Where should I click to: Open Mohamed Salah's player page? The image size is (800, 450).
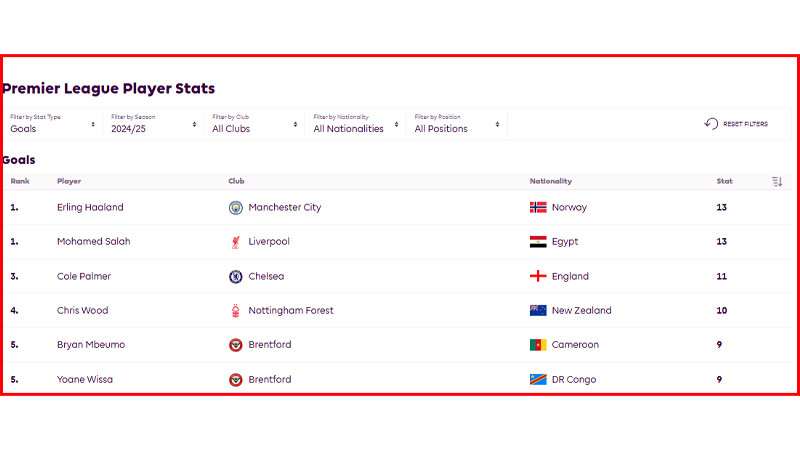pos(93,242)
